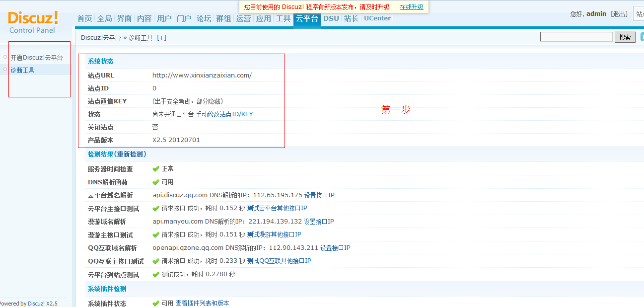This screenshot has height=307, width=644.
Task: Click the 尚未开通云平台 status text
Action: pyautogui.click(x=173, y=114)
